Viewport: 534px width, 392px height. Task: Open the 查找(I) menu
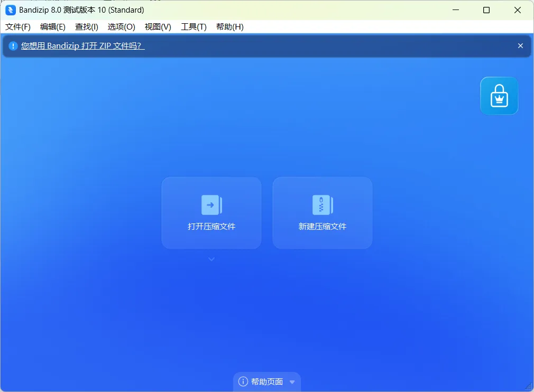click(x=87, y=27)
